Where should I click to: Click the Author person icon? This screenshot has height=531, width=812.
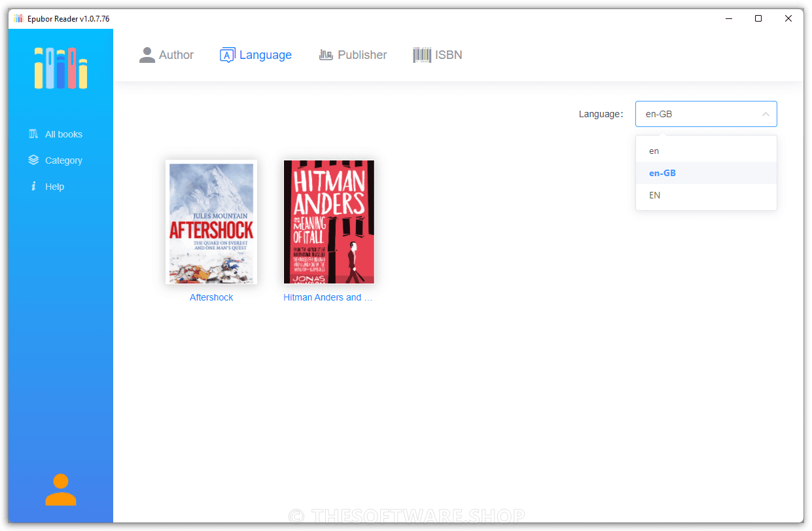tap(147, 55)
